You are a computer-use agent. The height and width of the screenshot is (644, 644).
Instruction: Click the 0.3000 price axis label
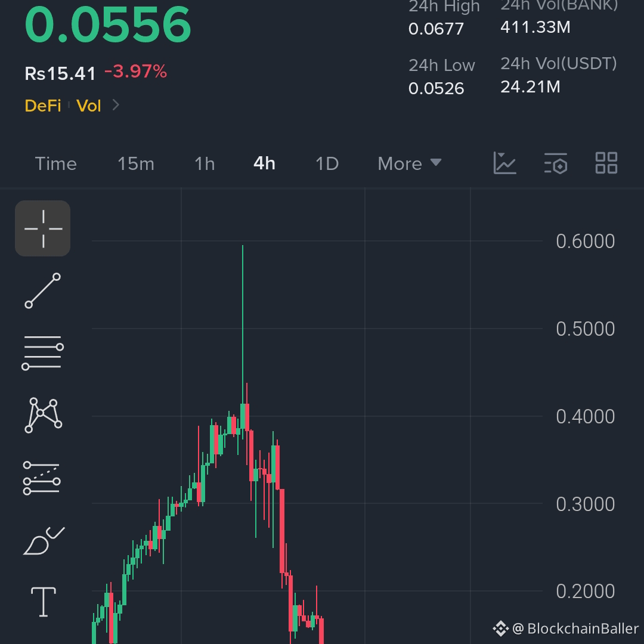(586, 504)
